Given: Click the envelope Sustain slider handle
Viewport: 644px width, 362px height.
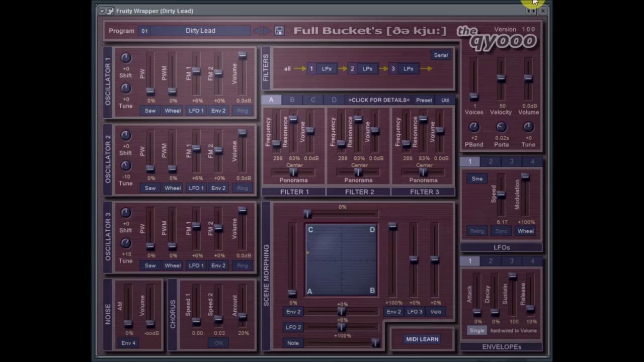Looking at the screenshot, I should tap(512, 277).
